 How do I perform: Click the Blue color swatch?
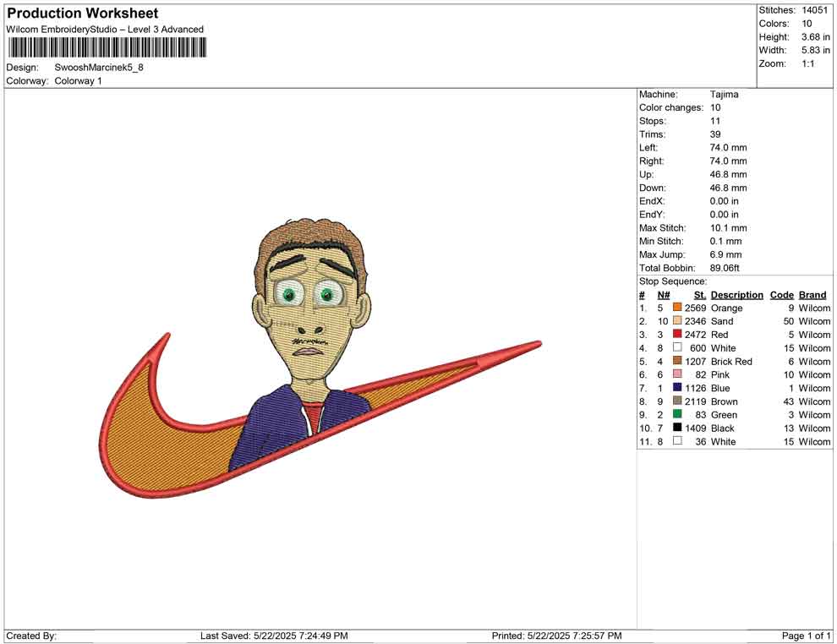click(677, 387)
